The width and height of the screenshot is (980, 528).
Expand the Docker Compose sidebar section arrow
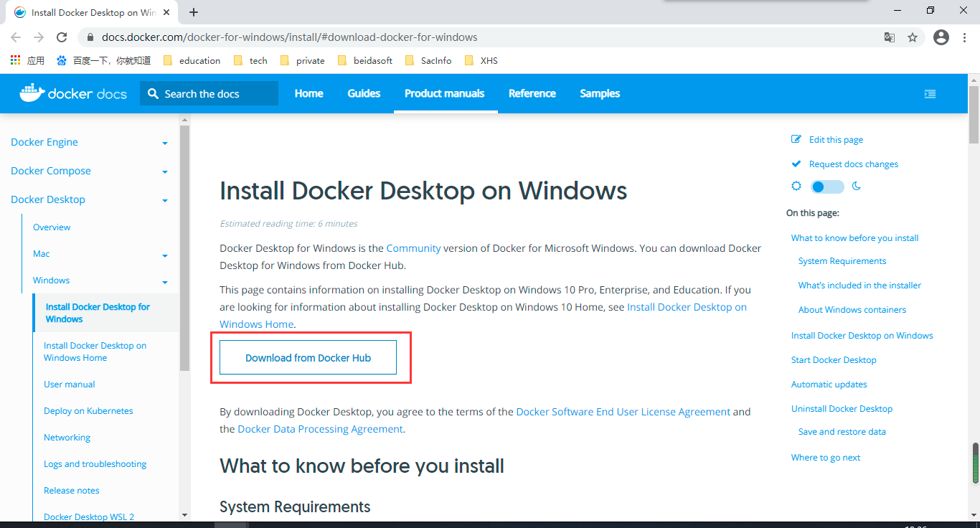pos(165,172)
